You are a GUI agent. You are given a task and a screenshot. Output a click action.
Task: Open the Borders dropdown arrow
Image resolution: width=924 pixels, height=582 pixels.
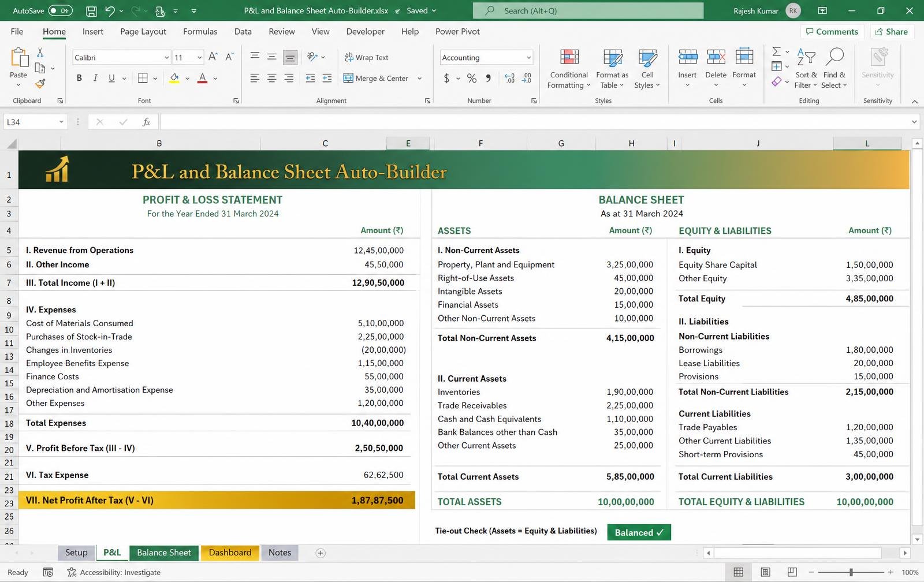coord(155,79)
